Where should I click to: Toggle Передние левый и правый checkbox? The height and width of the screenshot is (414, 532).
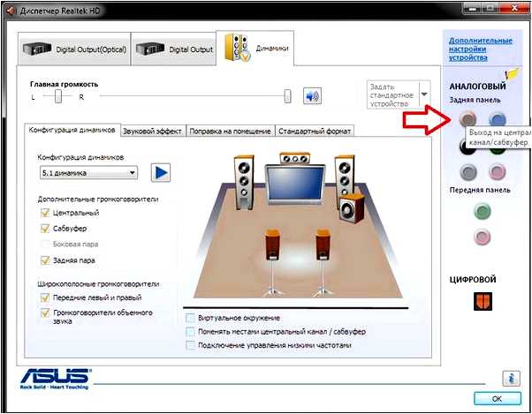(x=45, y=297)
